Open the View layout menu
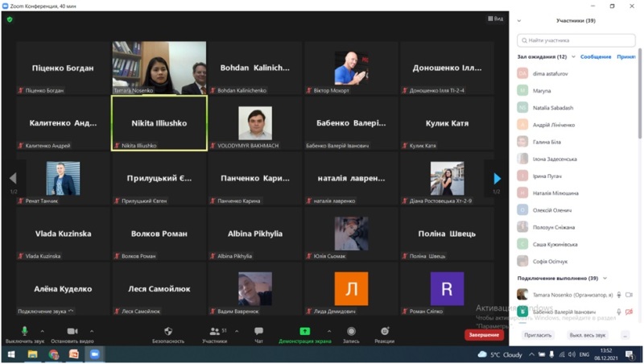 click(x=495, y=19)
